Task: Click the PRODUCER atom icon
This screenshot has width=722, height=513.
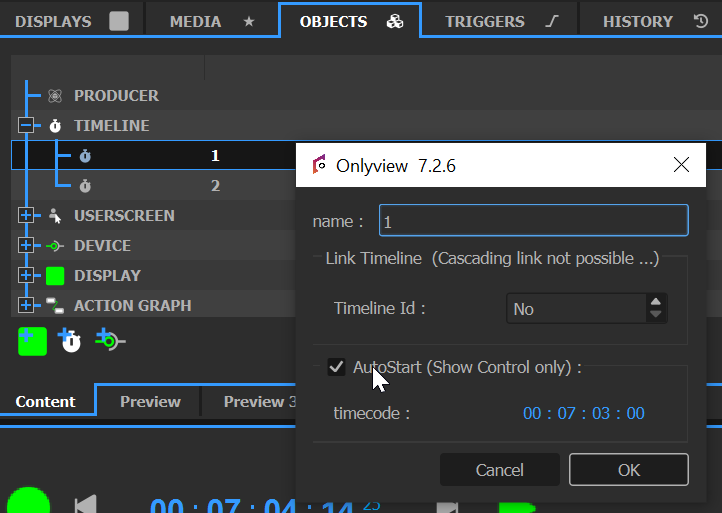Action: tap(55, 95)
